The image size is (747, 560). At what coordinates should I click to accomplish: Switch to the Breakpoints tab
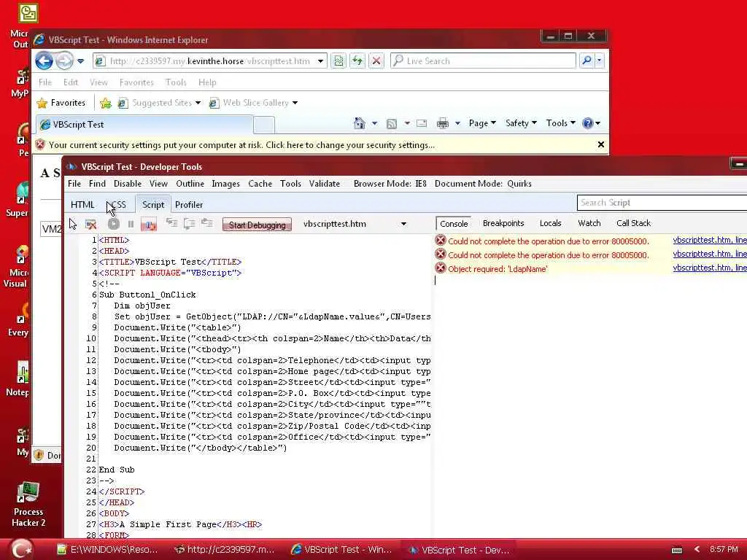[x=503, y=223]
